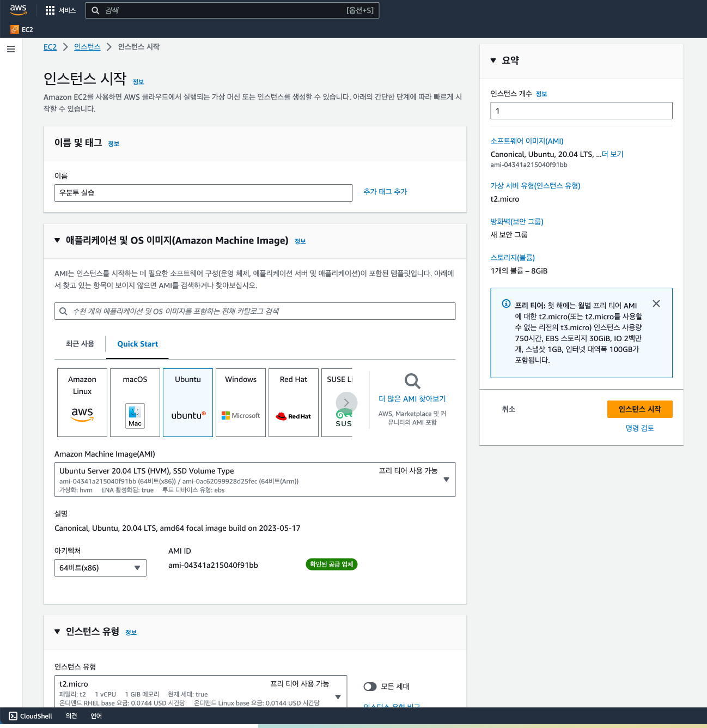Click the 추가 태그 추가 link

point(385,192)
